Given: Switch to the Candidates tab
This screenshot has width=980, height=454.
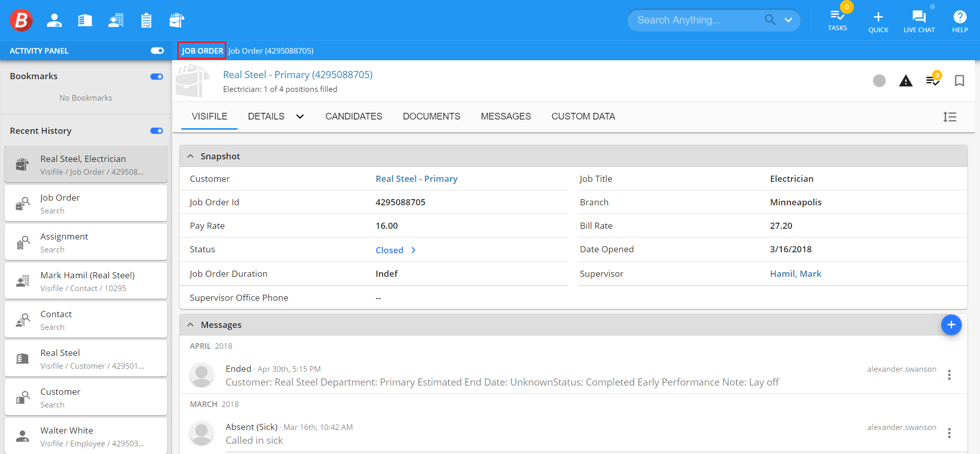Looking at the screenshot, I should point(354,116).
